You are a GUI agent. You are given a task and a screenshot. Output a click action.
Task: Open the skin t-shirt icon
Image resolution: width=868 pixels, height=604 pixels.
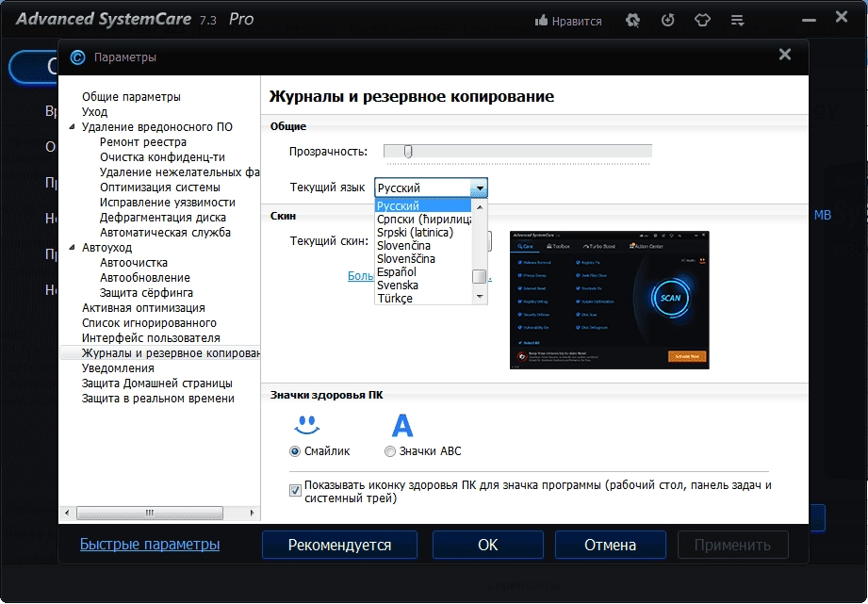(702, 21)
